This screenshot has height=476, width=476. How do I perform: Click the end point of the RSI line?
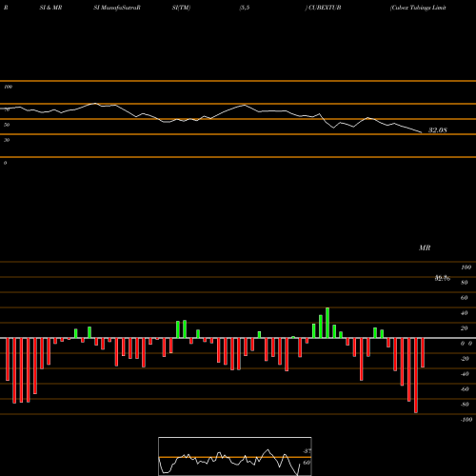pos(422,132)
